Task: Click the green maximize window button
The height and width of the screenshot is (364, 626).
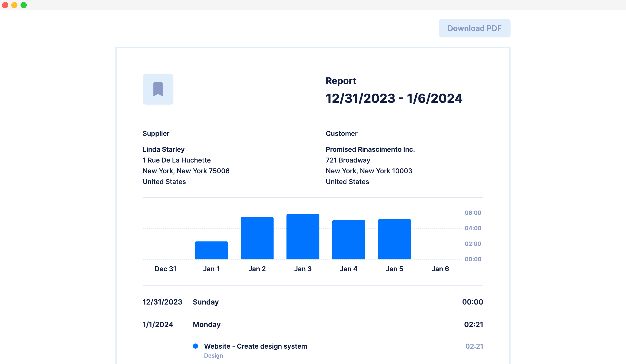Action: (24, 5)
